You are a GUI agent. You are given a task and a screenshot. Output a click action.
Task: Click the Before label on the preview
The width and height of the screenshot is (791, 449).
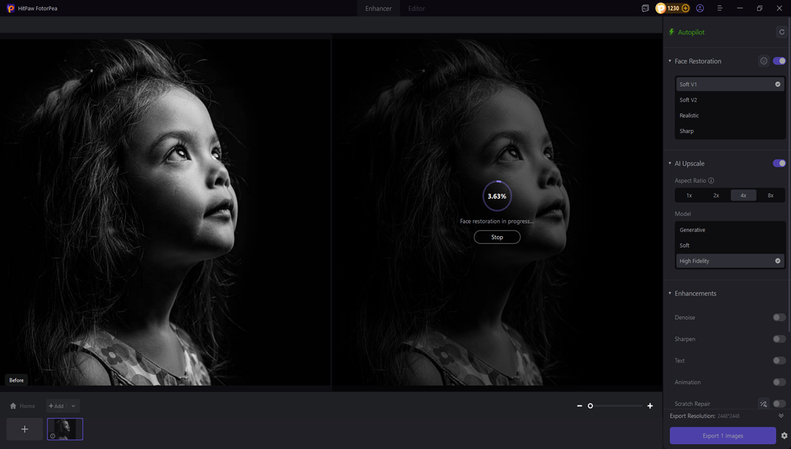16,380
